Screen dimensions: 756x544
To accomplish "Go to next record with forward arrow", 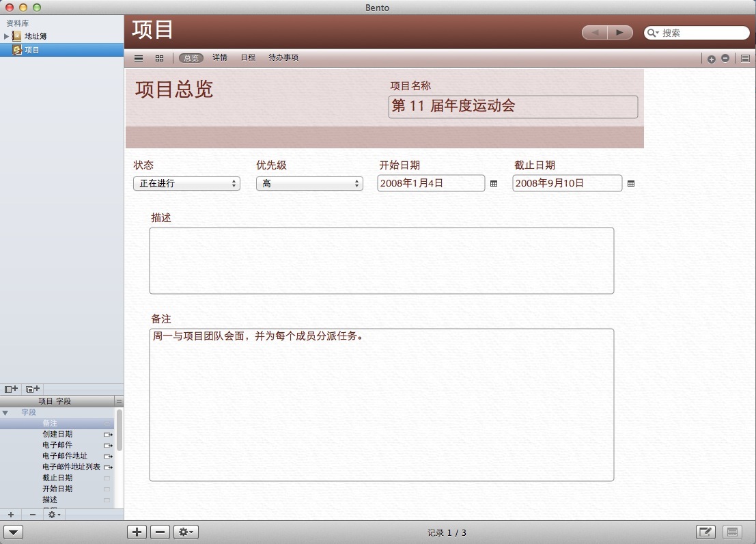I will pos(619,32).
